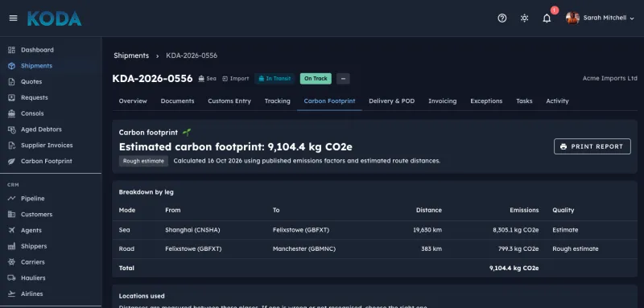Click the Quotes document icon
The width and height of the screenshot is (644, 308).
tap(11, 81)
